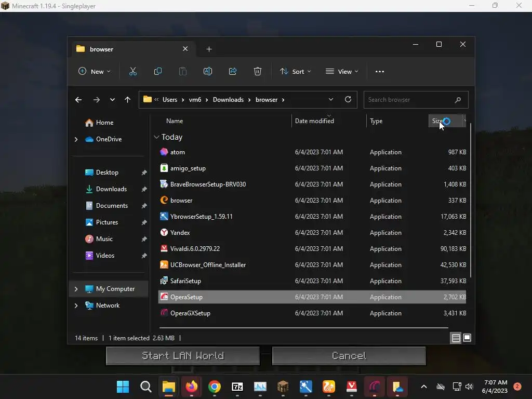Image resolution: width=532 pixels, height=399 pixels.
Task: Click Cancel button in Minecraft window
Action: [349, 355]
